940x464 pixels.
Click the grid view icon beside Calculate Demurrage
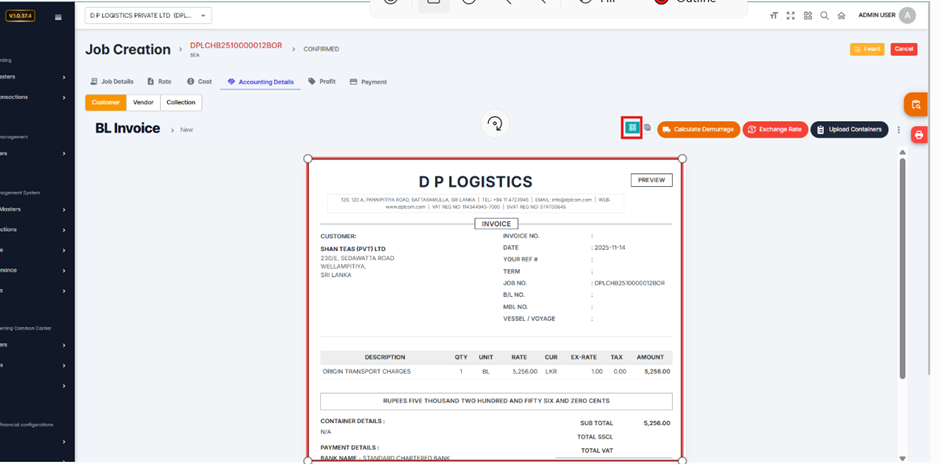(631, 128)
